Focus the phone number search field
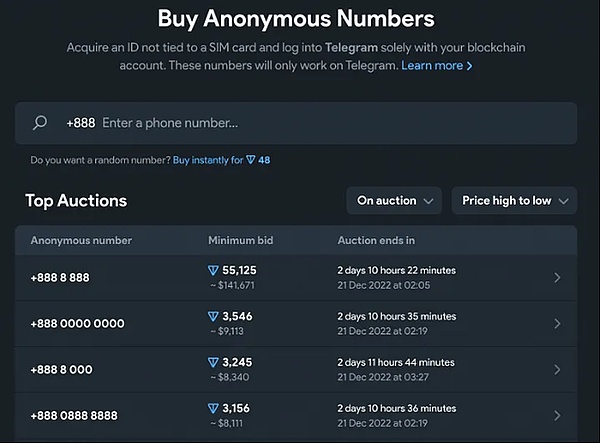The width and height of the screenshot is (600, 443). [300, 123]
